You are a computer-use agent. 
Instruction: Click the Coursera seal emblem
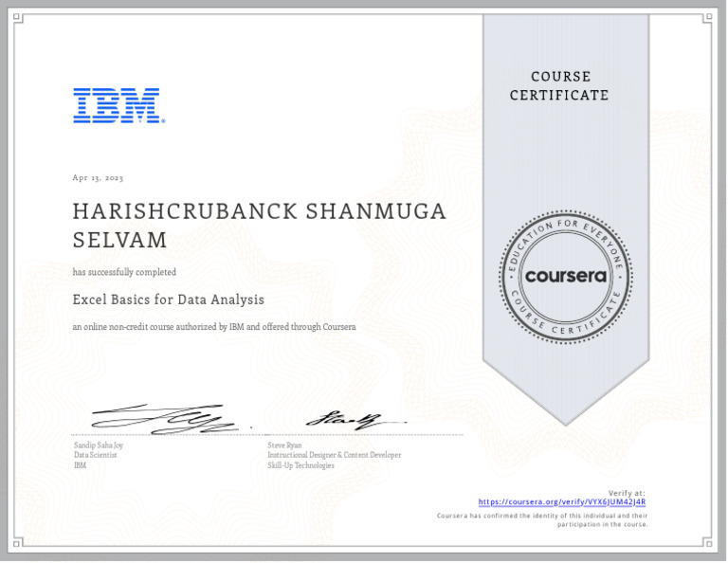pos(566,277)
